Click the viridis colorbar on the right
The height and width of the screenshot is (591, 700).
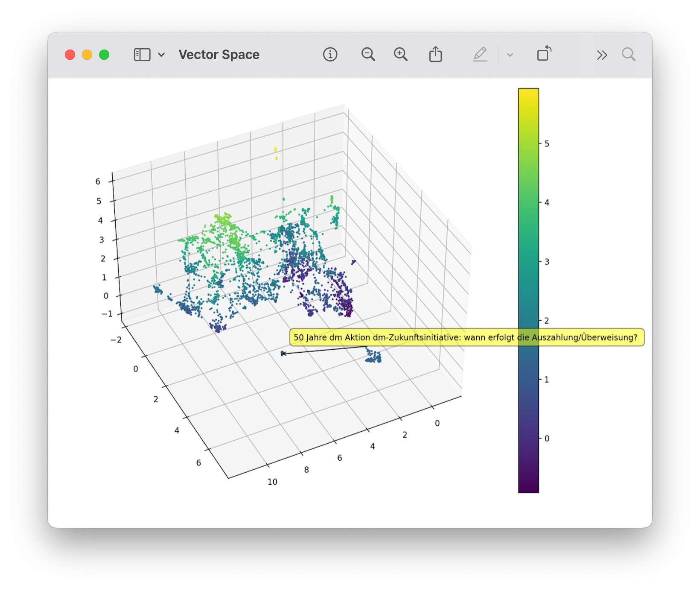pyautogui.click(x=528, y=290)
